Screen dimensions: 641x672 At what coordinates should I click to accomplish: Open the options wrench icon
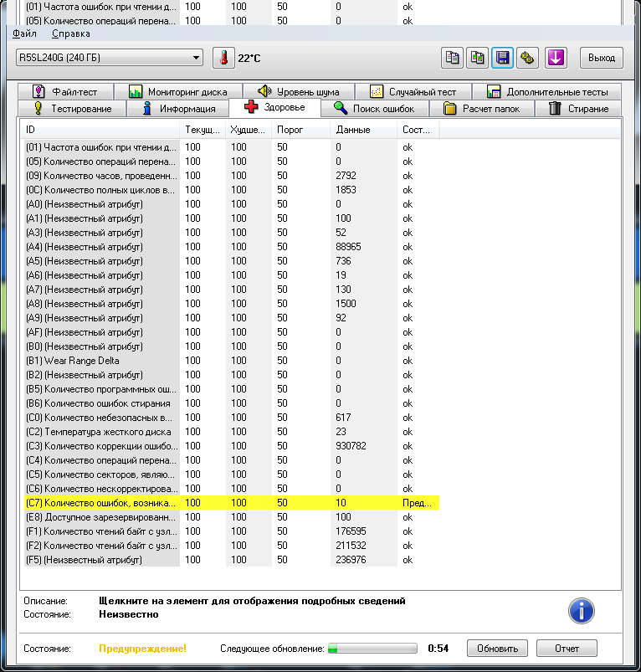click(527, 58)
